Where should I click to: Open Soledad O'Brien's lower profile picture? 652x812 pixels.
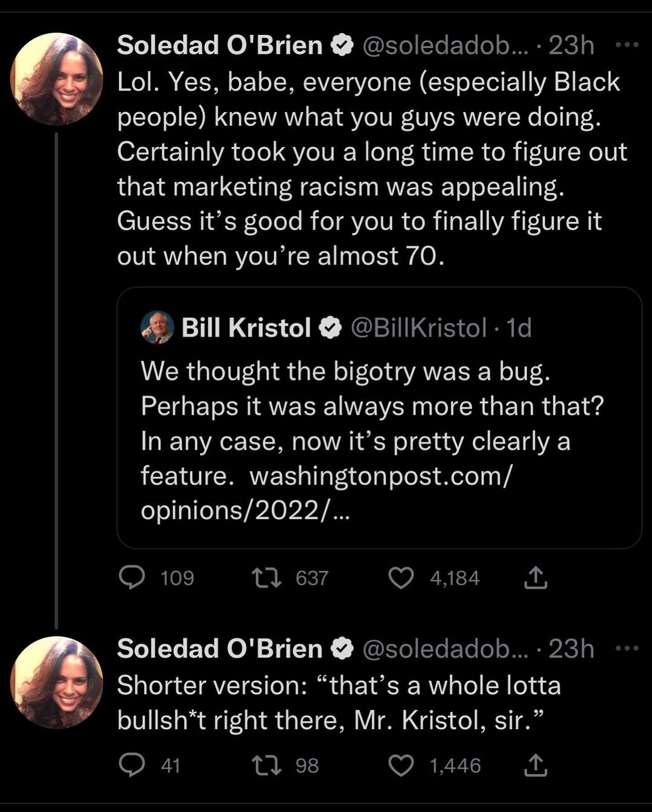pos(57,682)
